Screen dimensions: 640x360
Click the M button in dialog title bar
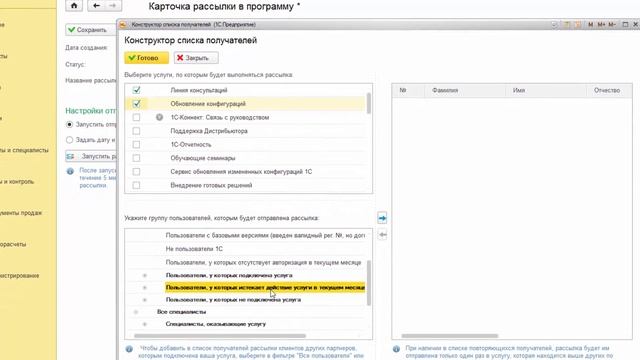point(590,24)
